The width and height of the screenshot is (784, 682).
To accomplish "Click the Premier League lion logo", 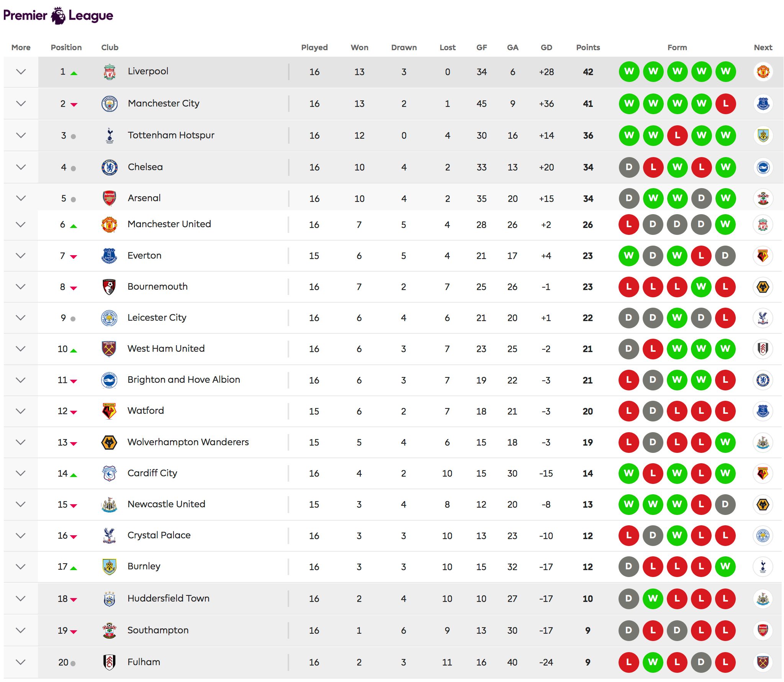I will [58, 16].
